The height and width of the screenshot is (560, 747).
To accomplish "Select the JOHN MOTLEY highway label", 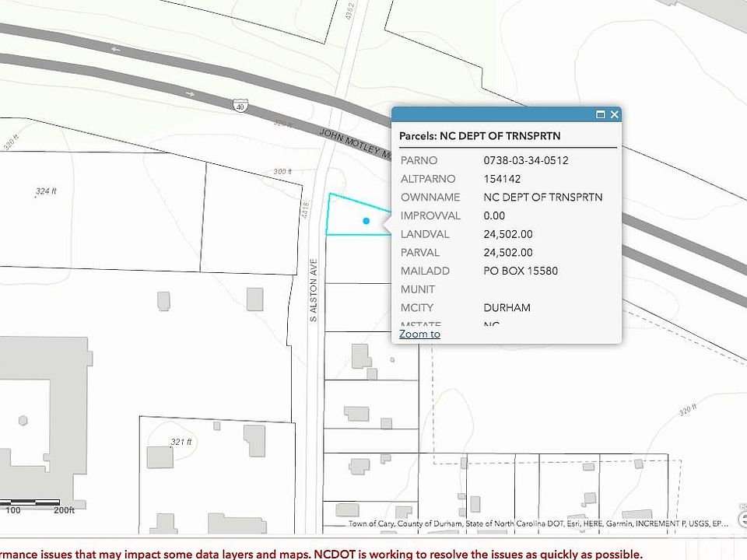I will point(355,144).
